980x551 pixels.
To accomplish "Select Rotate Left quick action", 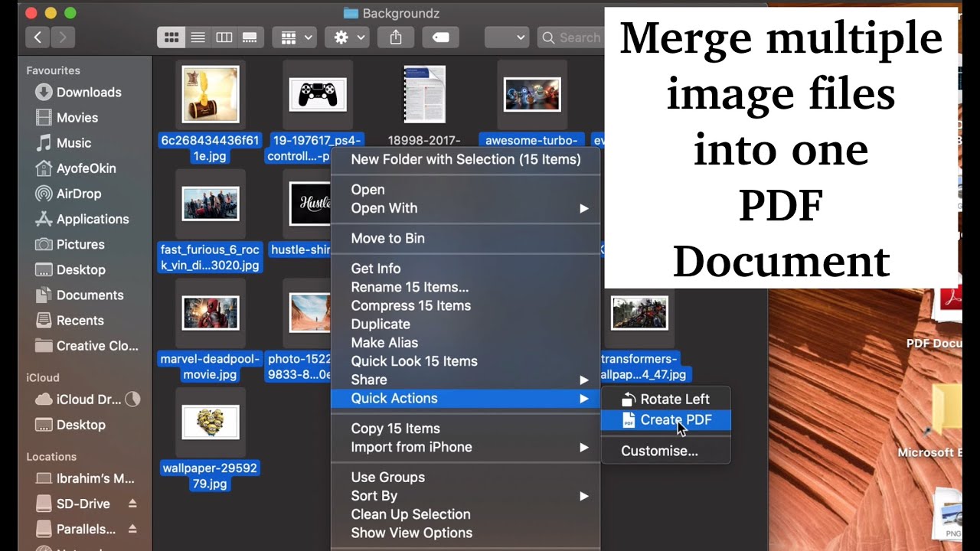I will [x=665, y=399].
